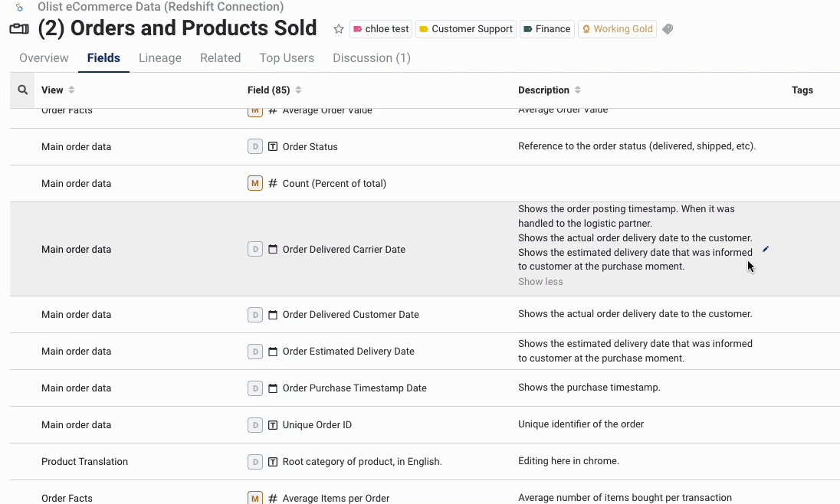This screenshot has width=840, height=504.
Task: Click the add-tag icon after Working Gold
Action: tap(668, 29)
